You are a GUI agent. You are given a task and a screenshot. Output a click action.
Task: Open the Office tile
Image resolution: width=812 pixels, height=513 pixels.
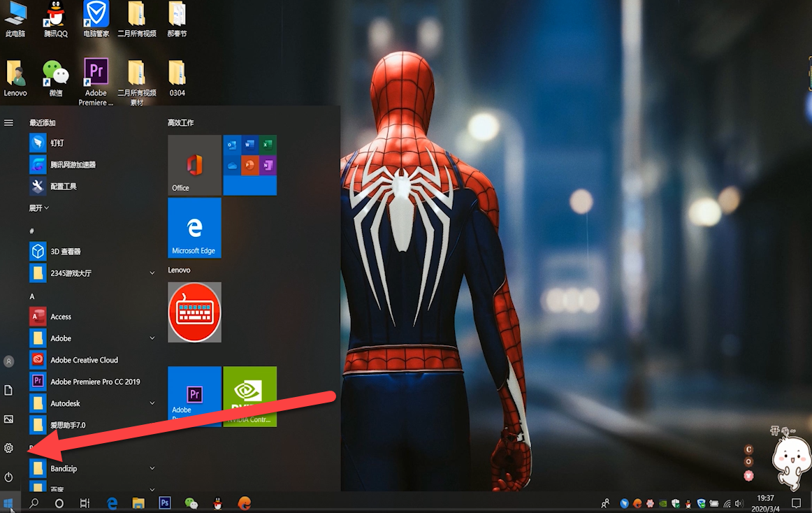[194, 165]
